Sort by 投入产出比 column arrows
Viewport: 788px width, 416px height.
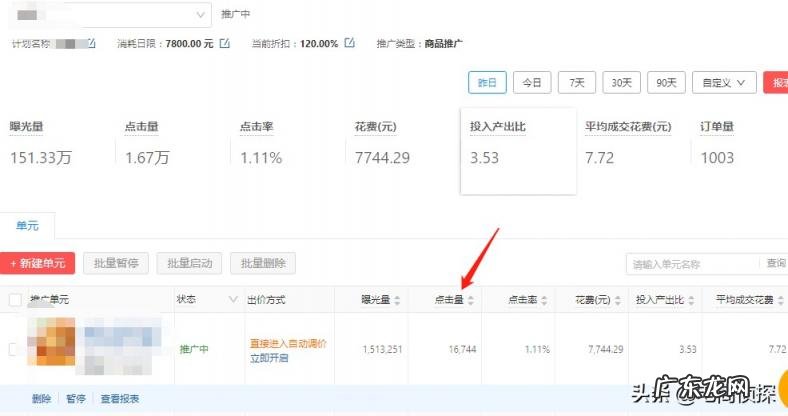click(x=691, y=300)
